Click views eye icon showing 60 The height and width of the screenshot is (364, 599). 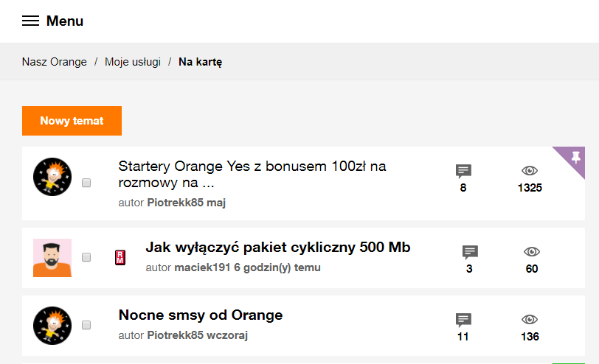coord(531,252)
